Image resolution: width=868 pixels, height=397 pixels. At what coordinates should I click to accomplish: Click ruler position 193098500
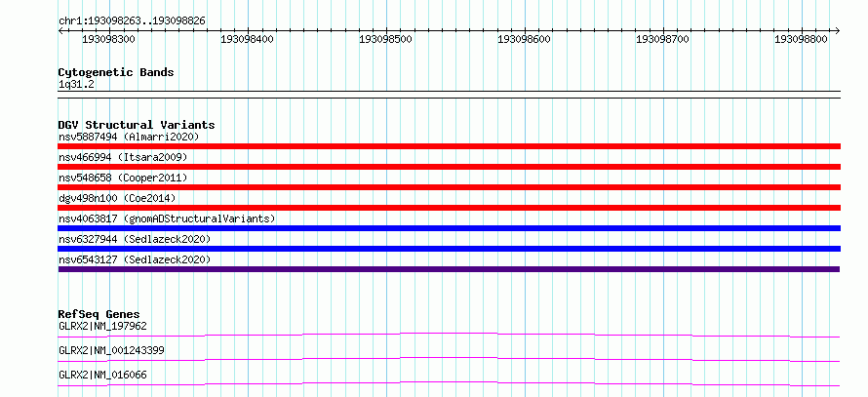click(385, 40)
